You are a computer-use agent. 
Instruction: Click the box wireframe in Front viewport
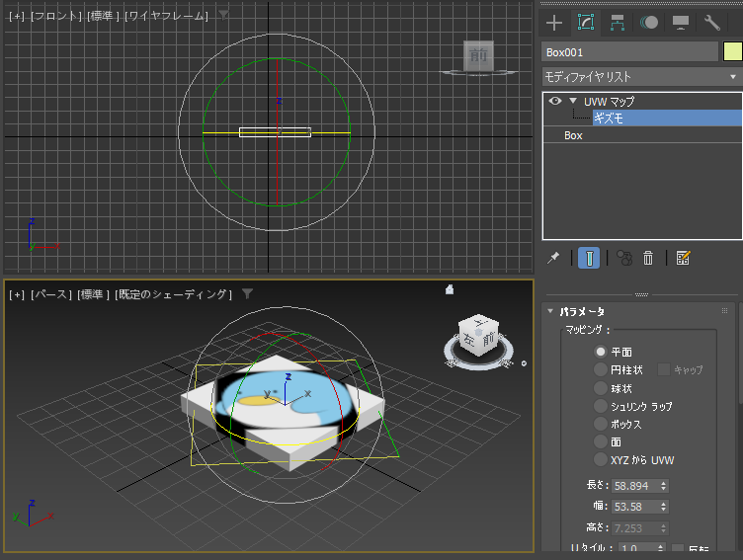point(275,132)
